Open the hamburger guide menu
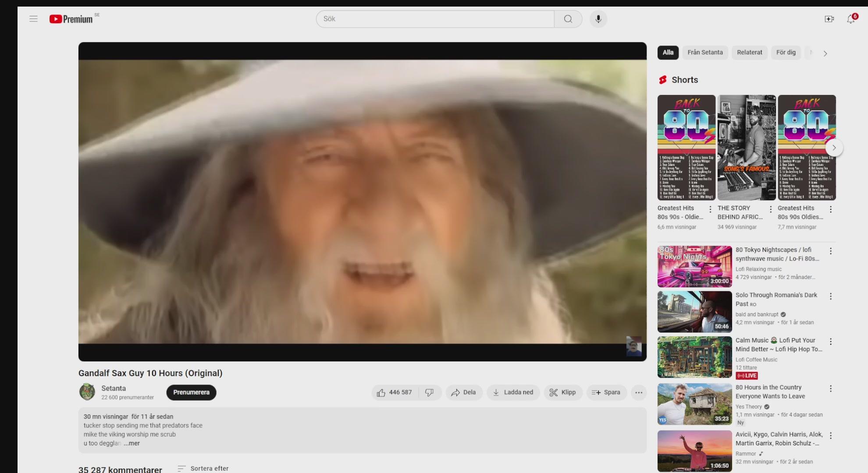868x473 pixels. (x=33, y=19)
